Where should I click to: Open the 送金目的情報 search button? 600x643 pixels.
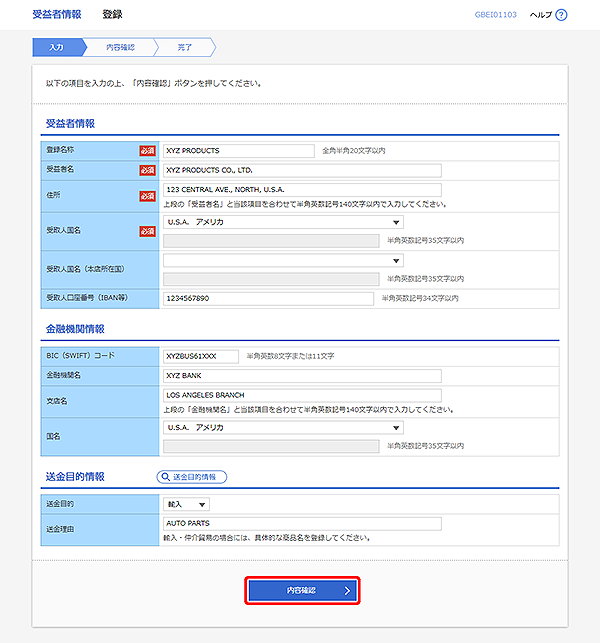[192, 477]
